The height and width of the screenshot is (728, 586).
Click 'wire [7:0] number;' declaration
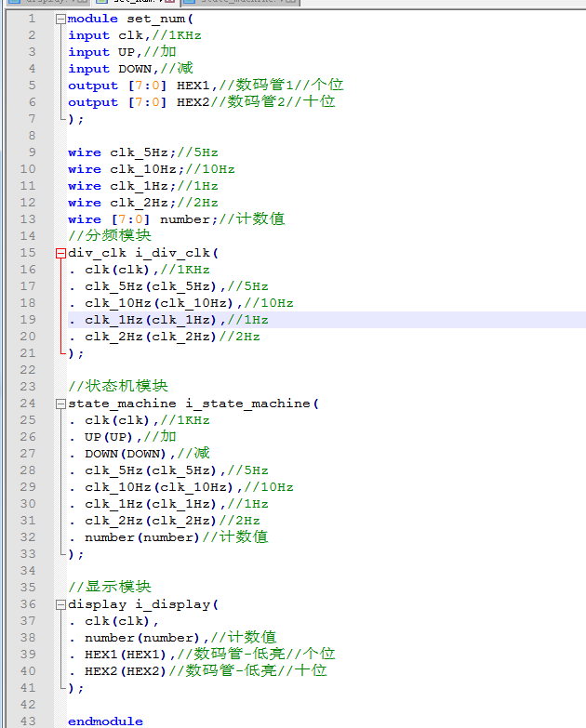pyautogui.click(x=142, y=219)
